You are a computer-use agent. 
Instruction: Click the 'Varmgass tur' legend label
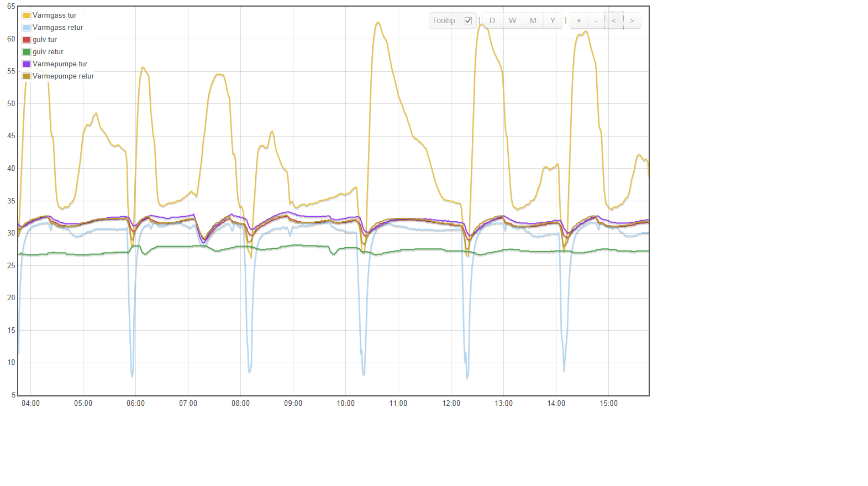(55, 15)
